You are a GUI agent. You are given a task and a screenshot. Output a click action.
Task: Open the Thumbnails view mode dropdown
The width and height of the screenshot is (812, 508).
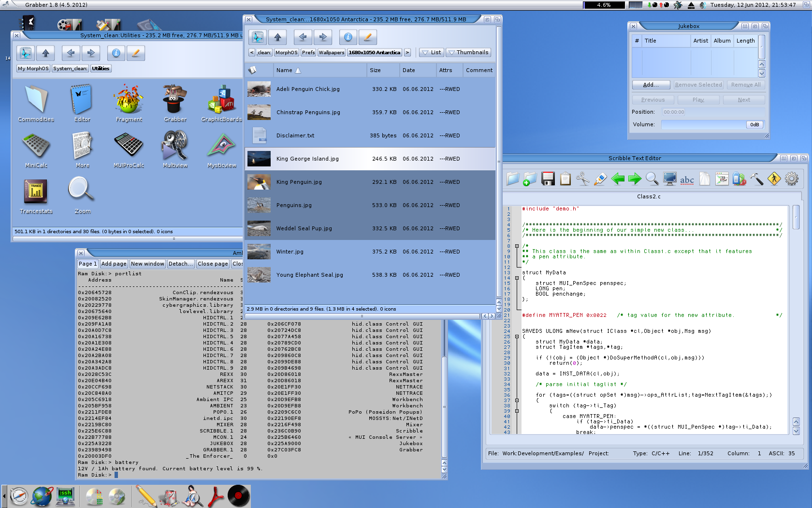point(468,52)
